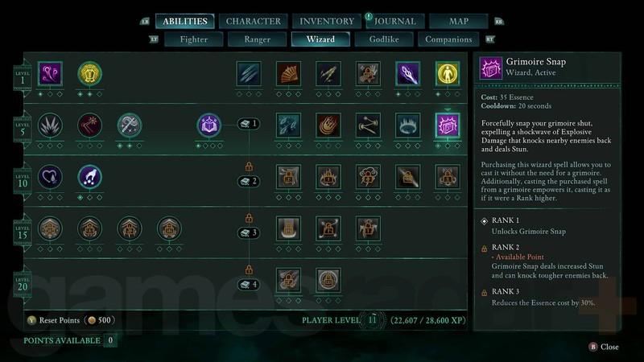
Task: Open the Map tab
Action: [459, 22]
